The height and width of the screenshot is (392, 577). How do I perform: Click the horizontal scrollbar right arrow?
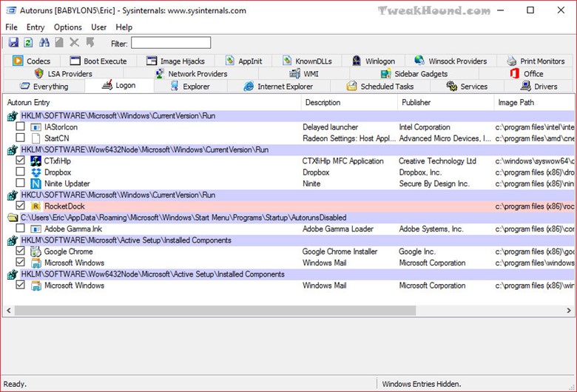pyautogui.click(x=569, y=311)
